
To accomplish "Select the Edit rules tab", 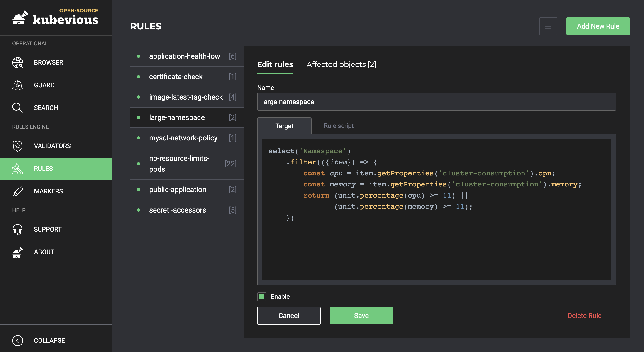I will (x=275, y=64).
